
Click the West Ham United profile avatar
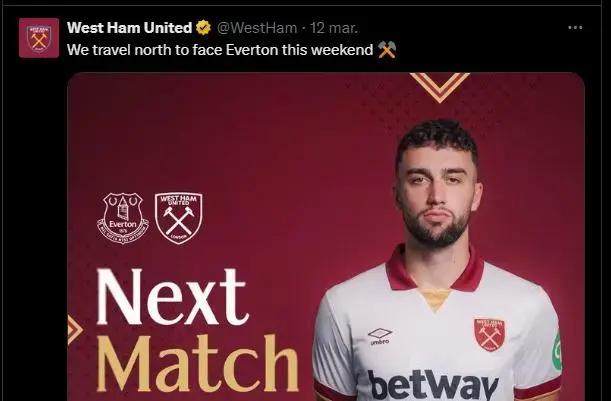39,37
